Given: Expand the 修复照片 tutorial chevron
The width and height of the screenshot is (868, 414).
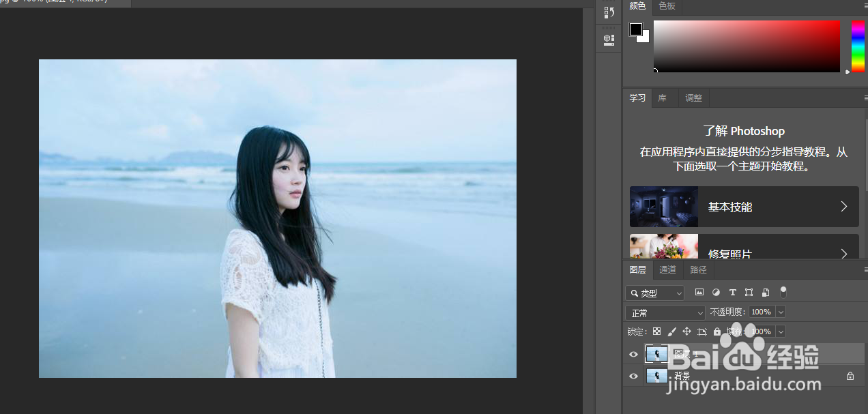Looking at the screenshot, I should pyautogui.click(x=843, y=254).
